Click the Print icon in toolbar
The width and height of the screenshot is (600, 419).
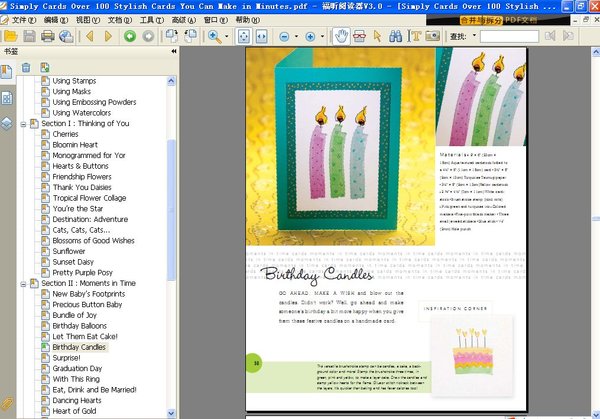47,36
